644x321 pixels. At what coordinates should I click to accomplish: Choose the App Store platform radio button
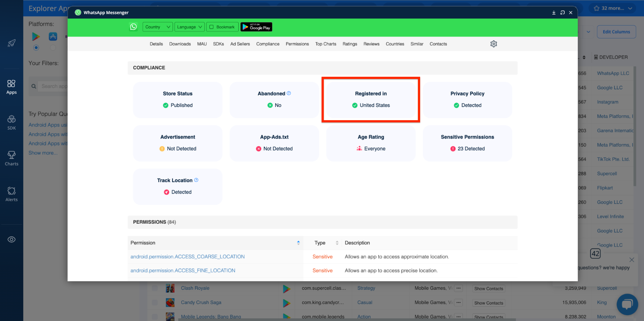53,48
